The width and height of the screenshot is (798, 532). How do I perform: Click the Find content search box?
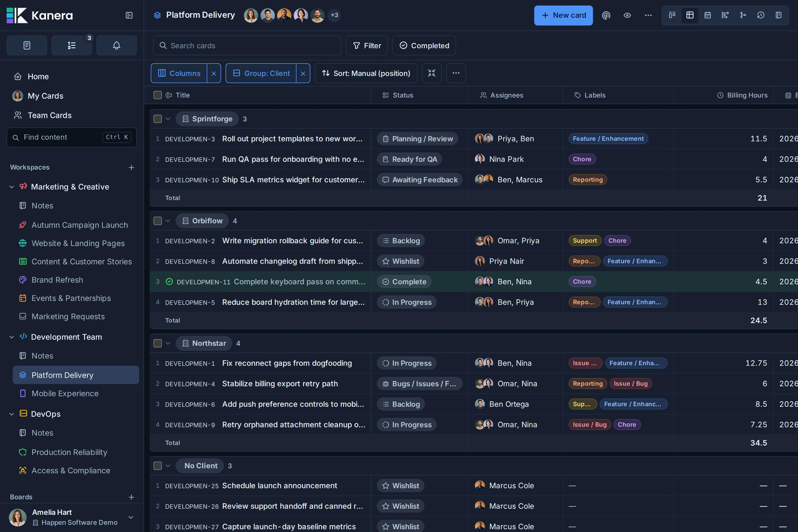(71, 137)
